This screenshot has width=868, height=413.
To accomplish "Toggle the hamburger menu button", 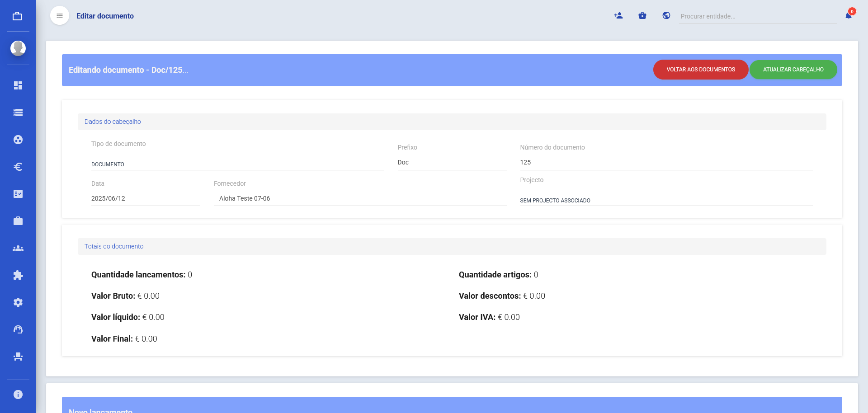I will click(60, 16).
